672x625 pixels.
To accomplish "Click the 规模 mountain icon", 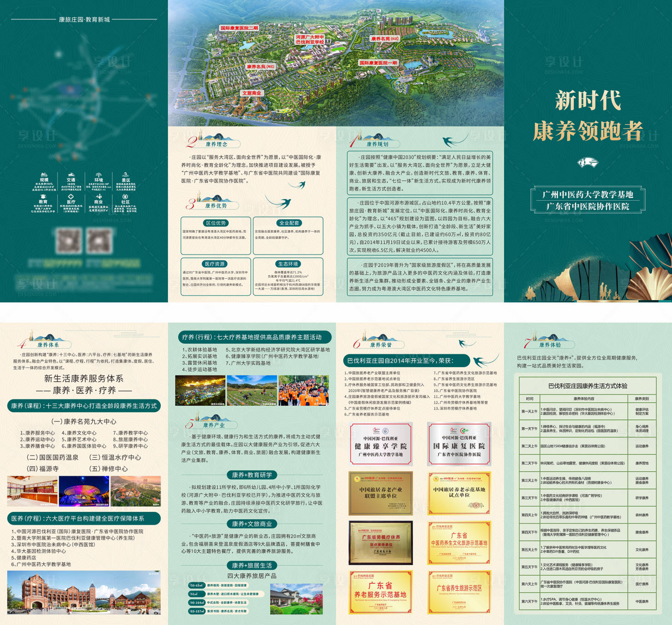I will coord(44,175).
